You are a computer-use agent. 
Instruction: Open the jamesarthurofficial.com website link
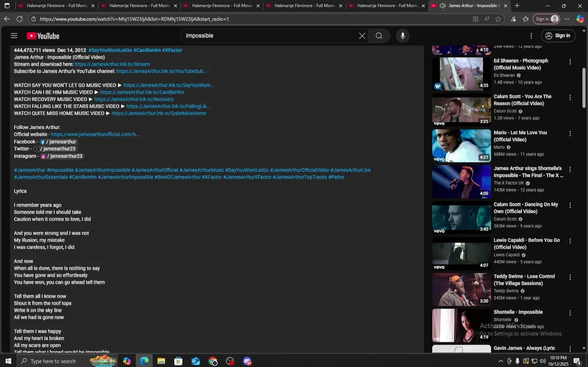pyautogui.click(x=95, y=135)
